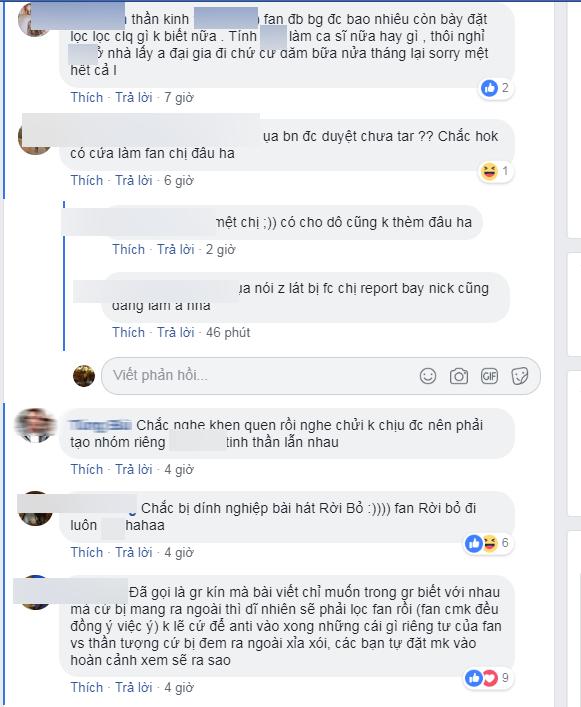Like the comment posted 7 giờ ago
This screenshot has width=581, height=707.
coord(87,97)
